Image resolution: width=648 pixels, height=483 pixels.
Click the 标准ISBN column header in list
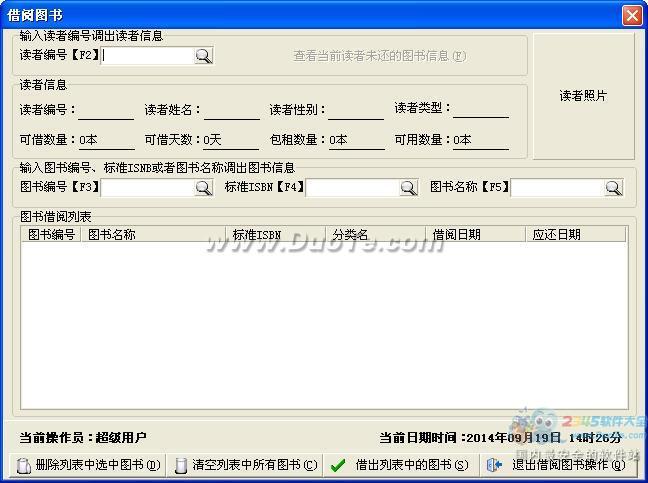(x=275, y=235)
